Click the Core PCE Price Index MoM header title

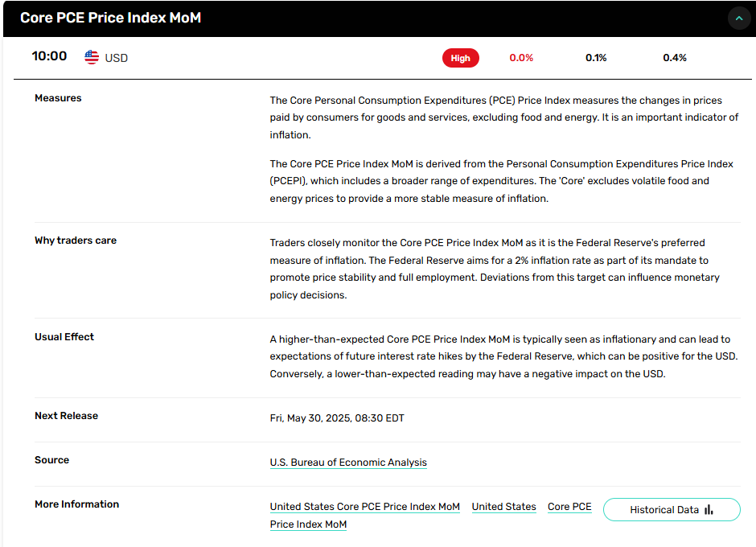110,18
